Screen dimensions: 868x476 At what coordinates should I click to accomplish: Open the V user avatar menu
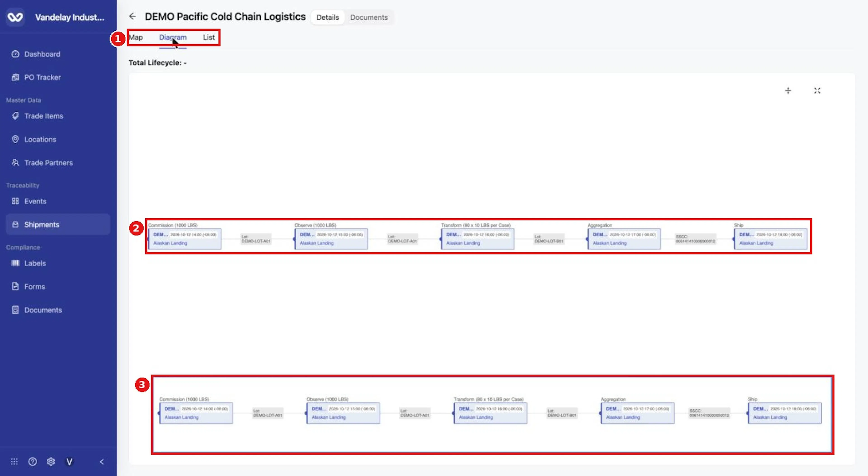(69, 462)
